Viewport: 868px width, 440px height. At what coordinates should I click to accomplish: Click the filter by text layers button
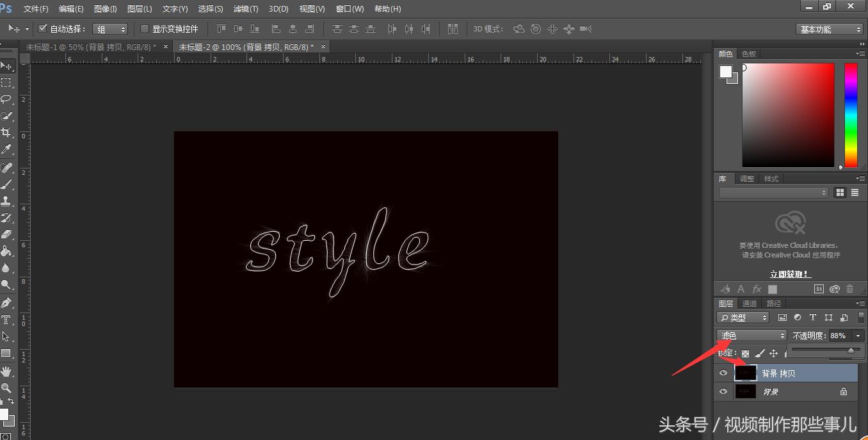coord(813,317)
